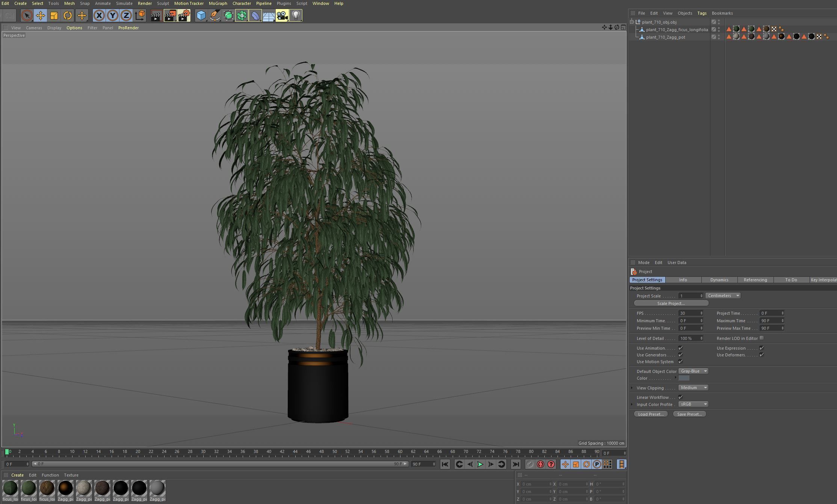Viewport: 837px width, 504px height.
Task: Disable Use Deformers checkbox
Action: [761, 355]
